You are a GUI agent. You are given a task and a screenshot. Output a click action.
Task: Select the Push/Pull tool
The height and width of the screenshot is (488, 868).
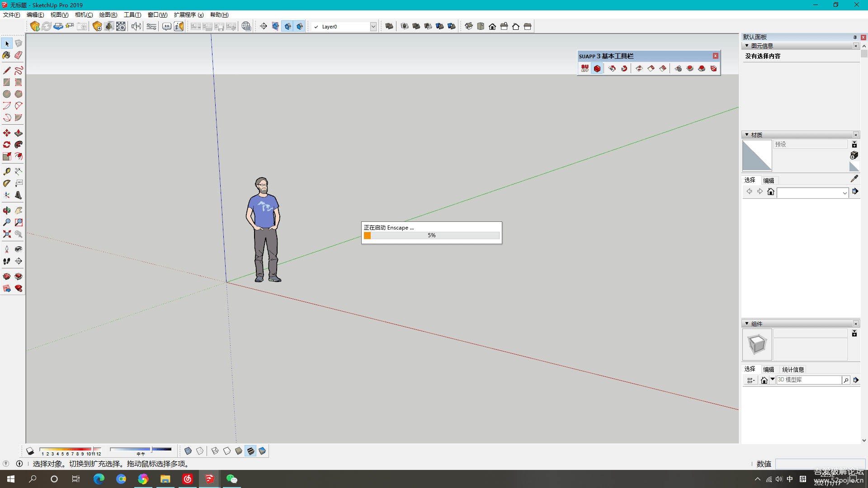pyautogui.click(x=19, y=133)
